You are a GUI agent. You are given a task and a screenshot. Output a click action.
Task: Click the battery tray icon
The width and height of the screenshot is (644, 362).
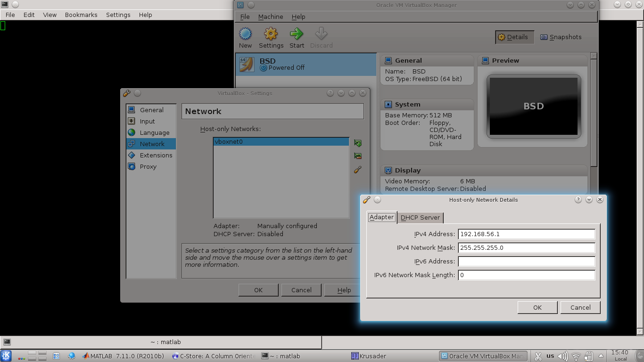[588, 356]
